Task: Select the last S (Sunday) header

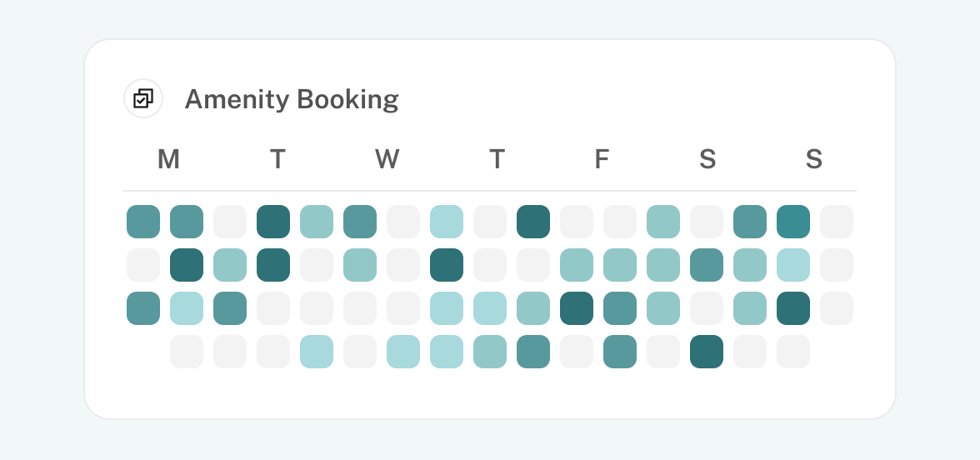Action: [813, 159]
